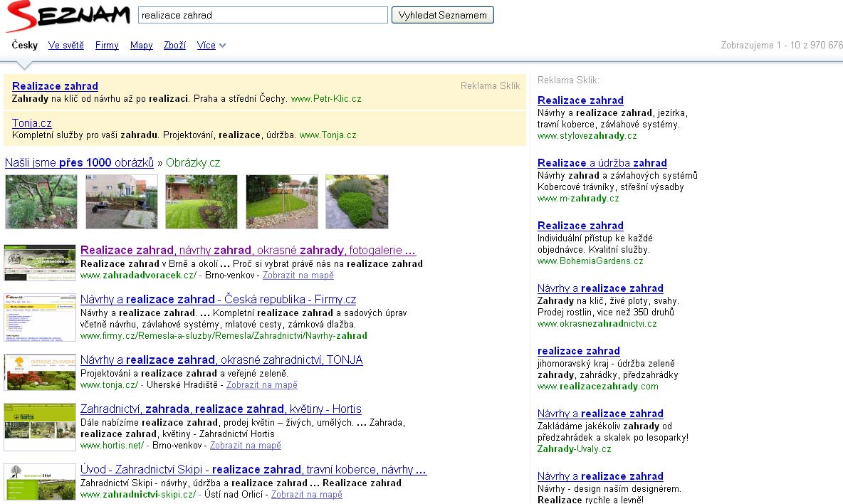Screen dimensions: 843x504
Task: Open result 'Zahradnictví, zahrada, realizace zahrad, květiny - Hortis'
Action: 221,409
